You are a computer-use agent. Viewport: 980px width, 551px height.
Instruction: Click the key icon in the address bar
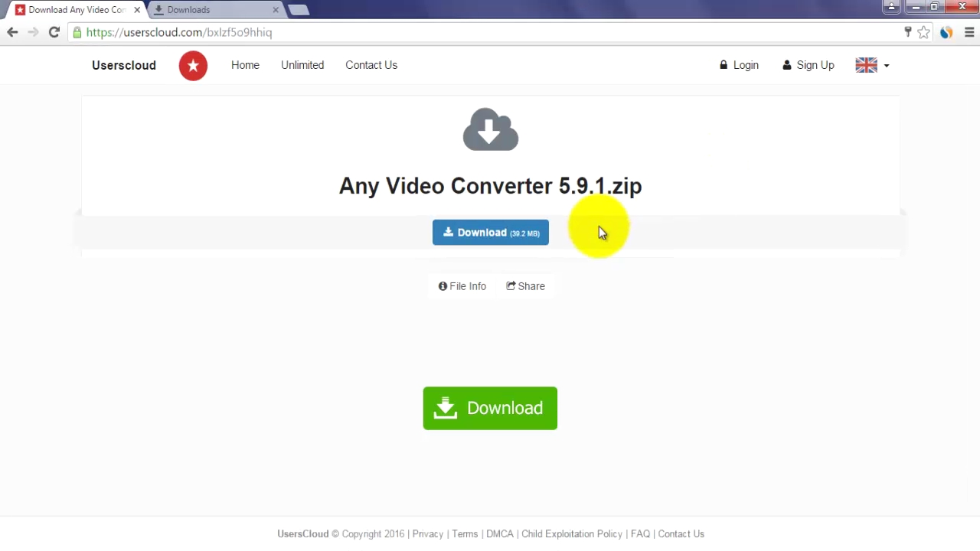[908, 32]
